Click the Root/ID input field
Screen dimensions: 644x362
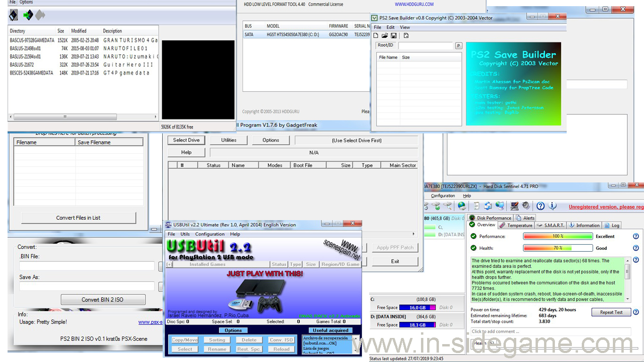coord(426,46)
